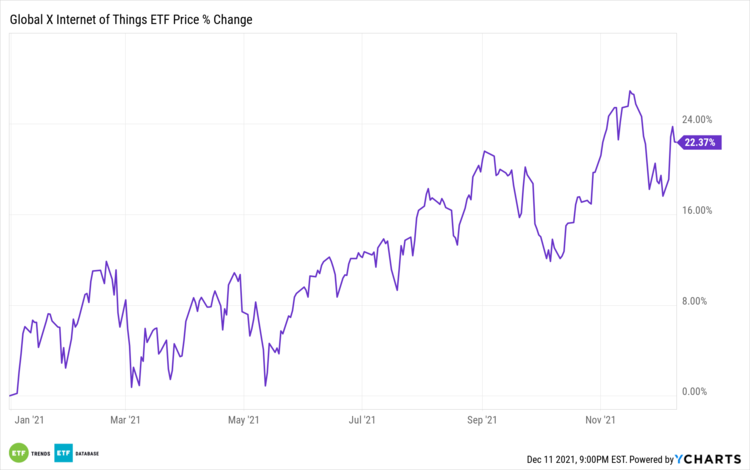The height and width of the screenshot is (470, 750).
Task: Select the Nov '21 axis label
Action: pyautogui.click(x=599, y=422)
